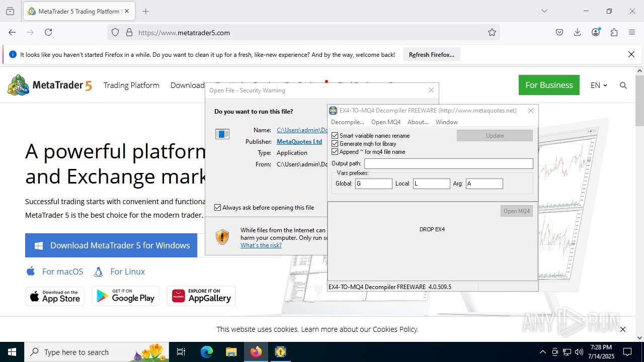Open Firefox account icon
Viewport: 644px width, 362px height.
[x=596, y=32]
